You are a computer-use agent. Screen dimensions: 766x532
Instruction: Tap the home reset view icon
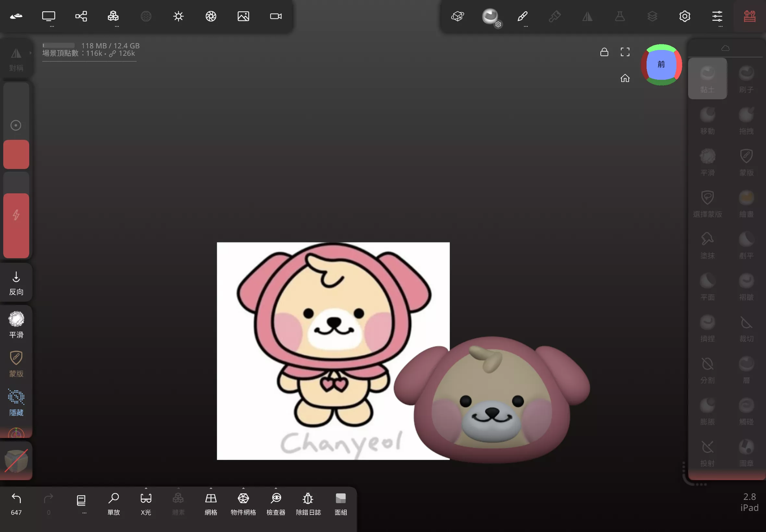625,78
